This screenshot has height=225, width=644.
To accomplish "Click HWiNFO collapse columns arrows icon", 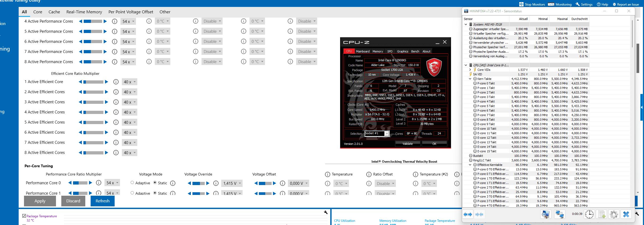I will [479, 214].
